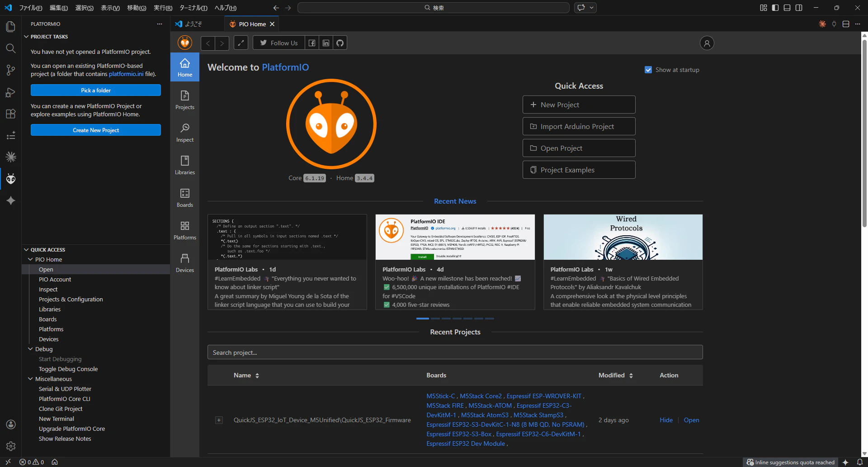This screenshot has width=868, height=467.
Task: Open Projects page in PIO Home sidebar
Action: tap(185, 100)
